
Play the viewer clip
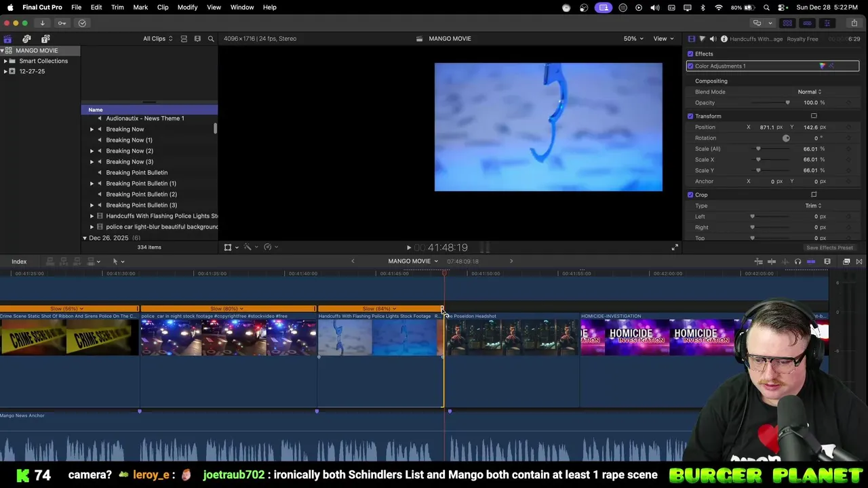point(408,247)
